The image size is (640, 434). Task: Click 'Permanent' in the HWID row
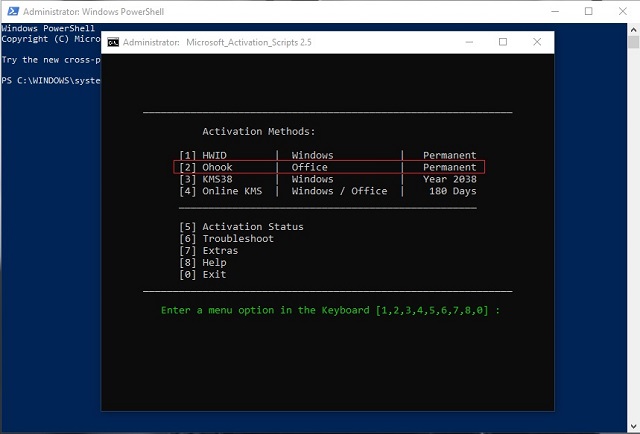449,155
